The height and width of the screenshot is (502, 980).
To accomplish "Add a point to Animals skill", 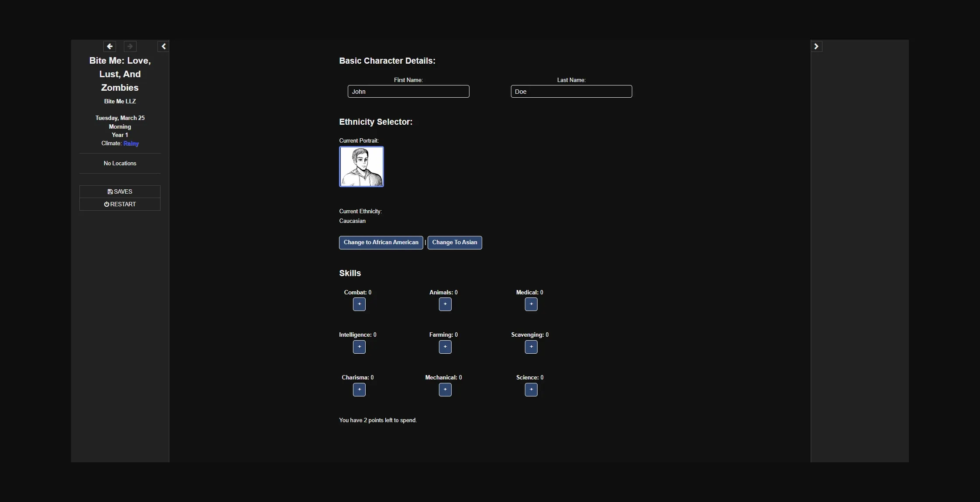I will coord(445,304).
